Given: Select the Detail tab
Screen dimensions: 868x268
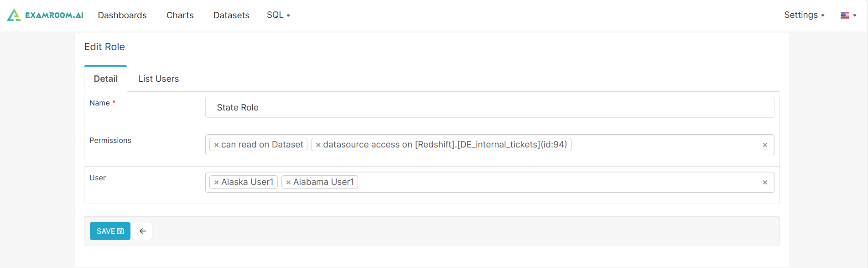Looking at the screenshot, I should (105, 79).
